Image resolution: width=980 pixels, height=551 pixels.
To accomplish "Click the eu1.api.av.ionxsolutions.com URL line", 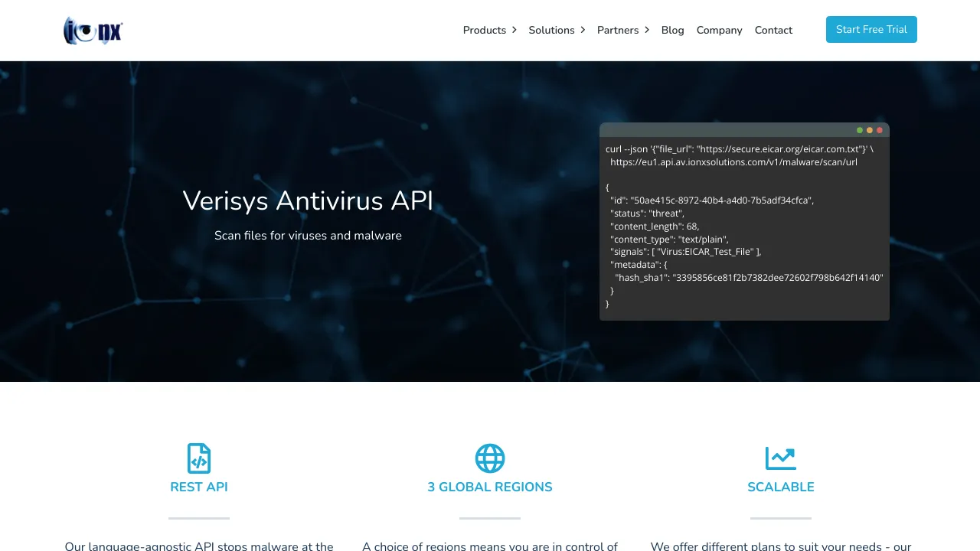I will [733, 161].
